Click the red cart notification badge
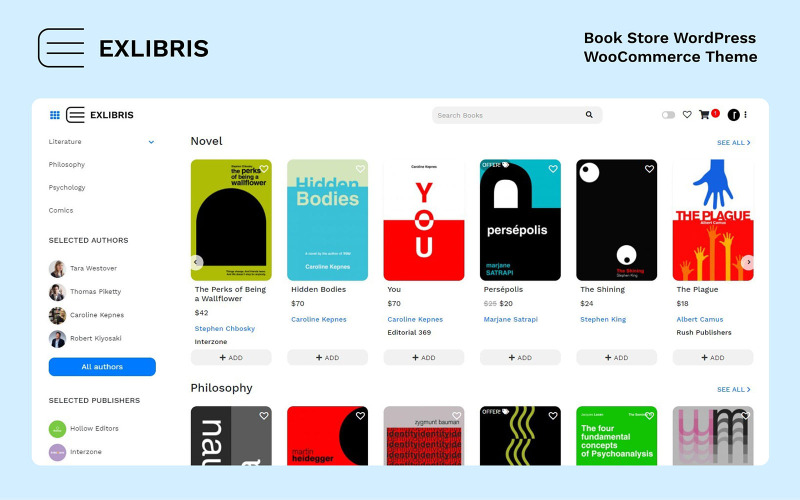This screenshot has height=500, width=800. [x=716, y=113]
